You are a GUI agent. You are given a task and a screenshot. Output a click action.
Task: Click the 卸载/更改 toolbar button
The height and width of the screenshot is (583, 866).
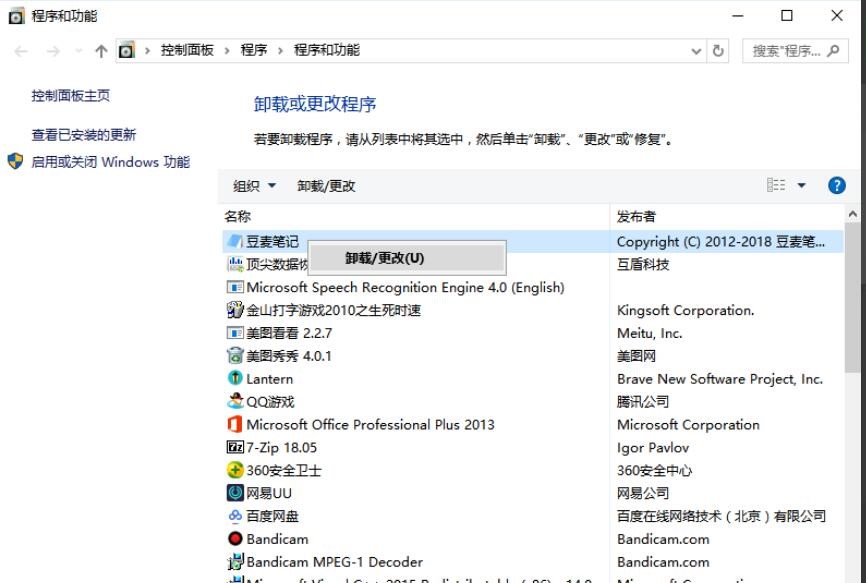[x=326, y=186]
